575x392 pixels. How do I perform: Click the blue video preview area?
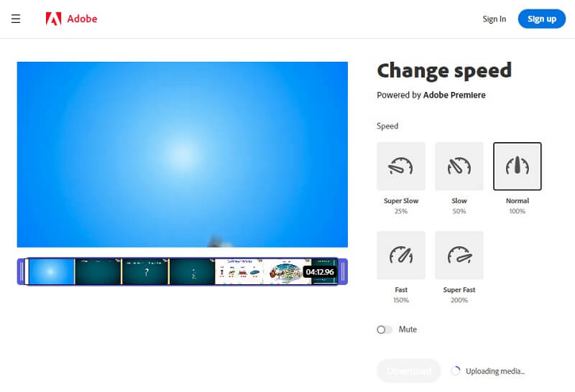coord(182,154)
